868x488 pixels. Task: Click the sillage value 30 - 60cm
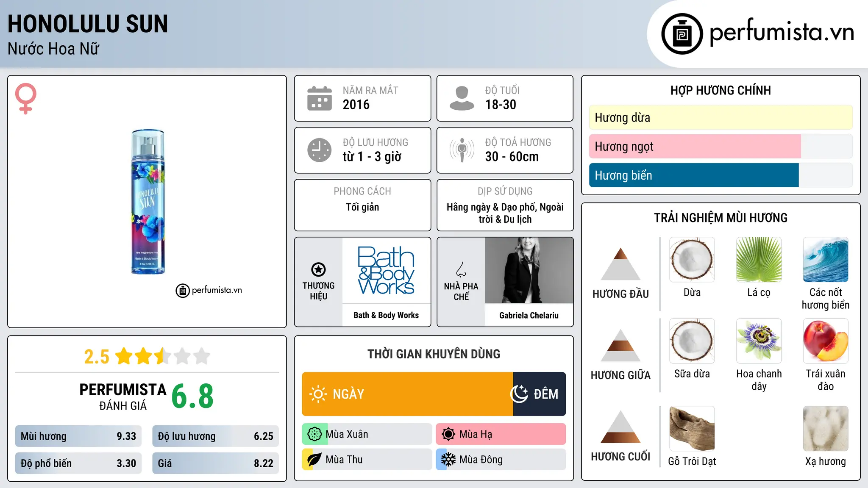click(512, 157)
